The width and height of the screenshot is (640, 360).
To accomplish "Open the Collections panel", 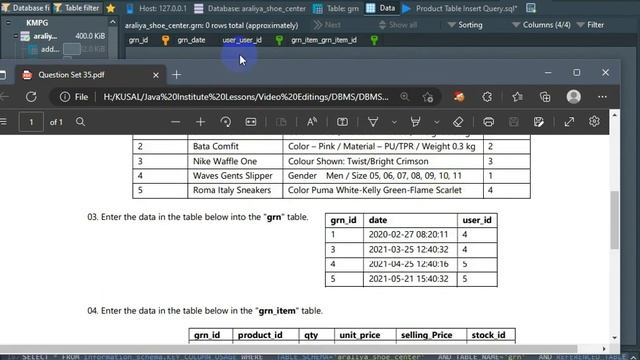I will [x=545, y=97].
